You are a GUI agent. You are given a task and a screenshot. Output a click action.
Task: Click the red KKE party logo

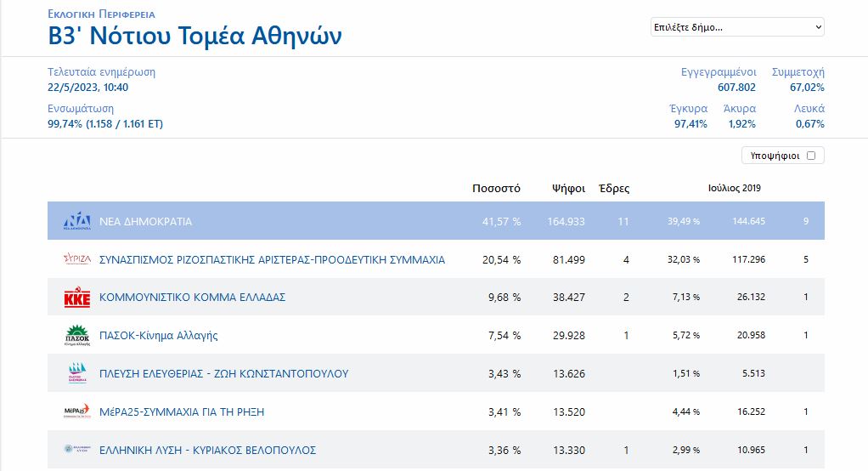(76, 298)
